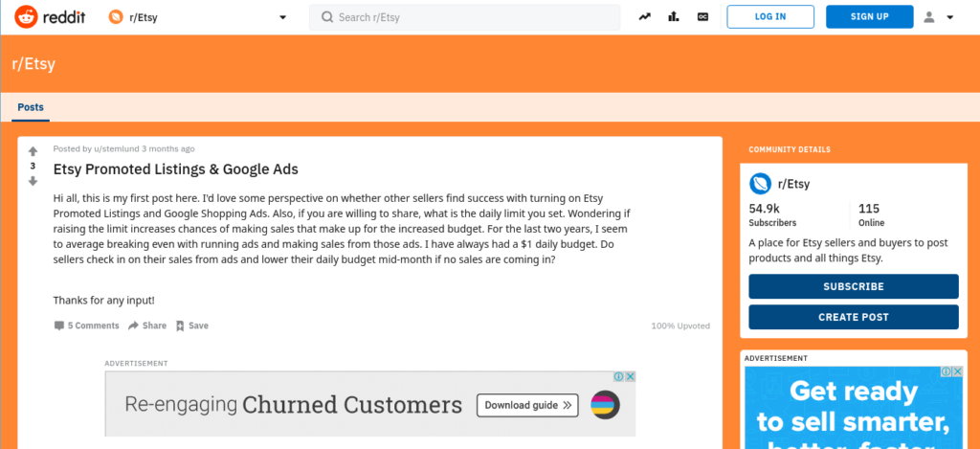Open the All bar chart icon
The height and width of the screenshot is (449, 980).
pos(674,17)
